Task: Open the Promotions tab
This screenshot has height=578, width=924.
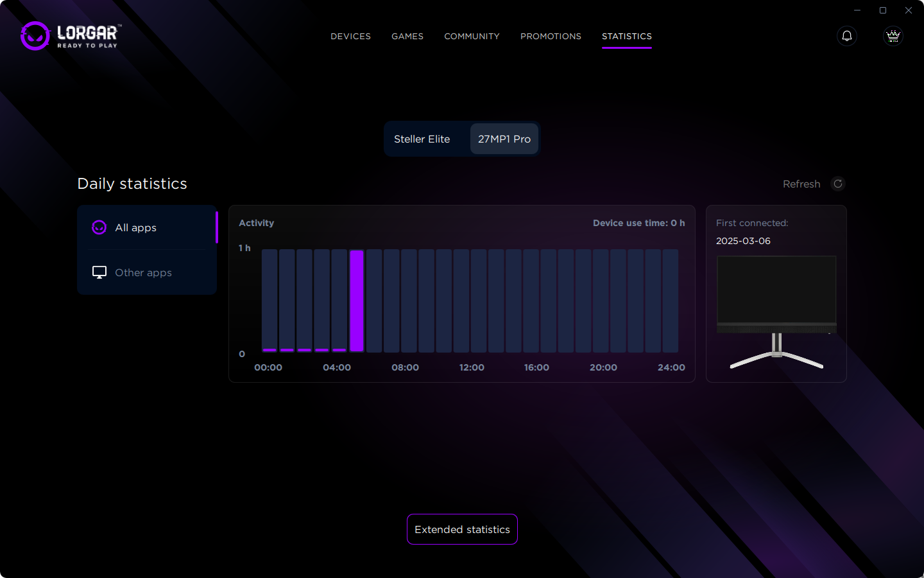Action: 551,36
